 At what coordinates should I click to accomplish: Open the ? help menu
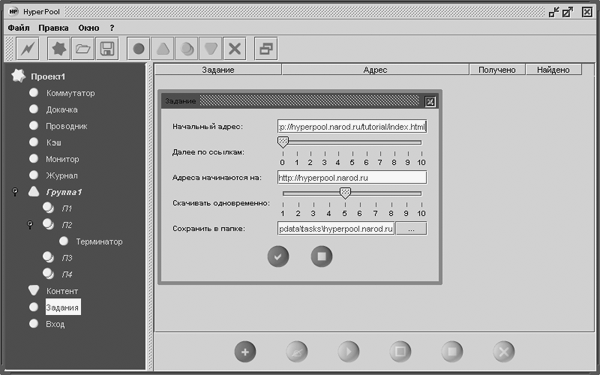click(112, 28)
